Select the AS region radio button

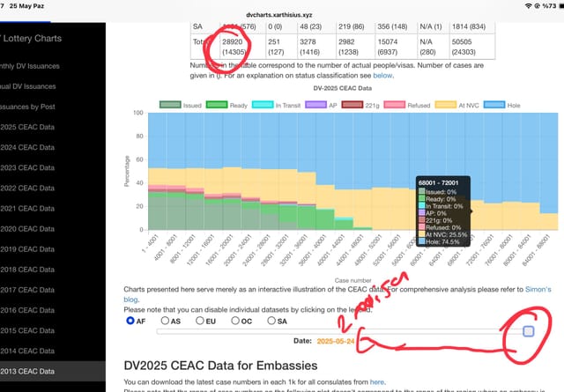tap(165, 320)
